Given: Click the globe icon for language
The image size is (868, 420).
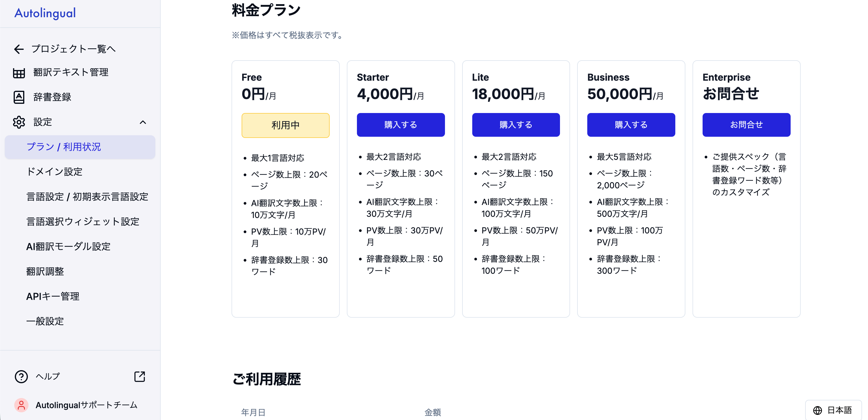Looking at the screenshot, I should [818, 410].
